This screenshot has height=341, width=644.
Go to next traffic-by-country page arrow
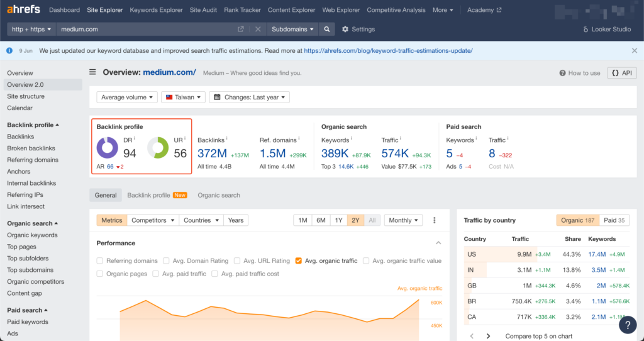(x=488, y=336)
